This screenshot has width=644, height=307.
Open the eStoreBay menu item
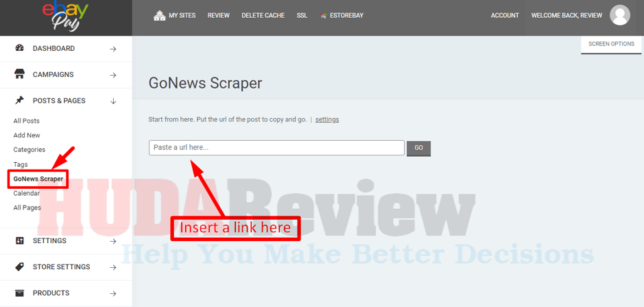[346, 16]
